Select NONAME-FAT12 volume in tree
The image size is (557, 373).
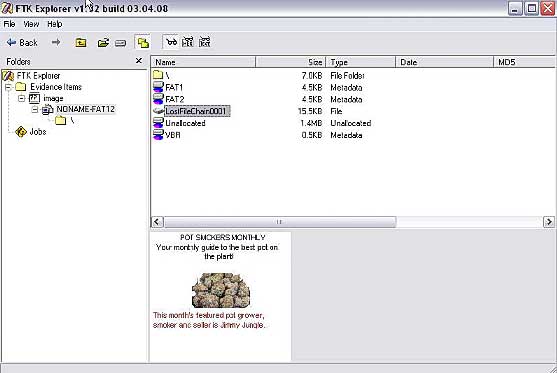pos(86,109)
